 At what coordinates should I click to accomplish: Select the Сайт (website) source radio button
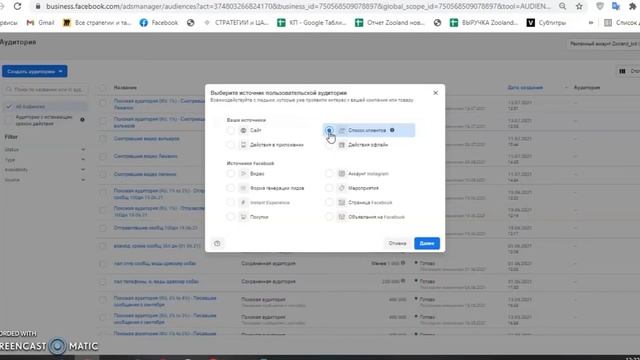pyautogui.click(x=231, y=130)
